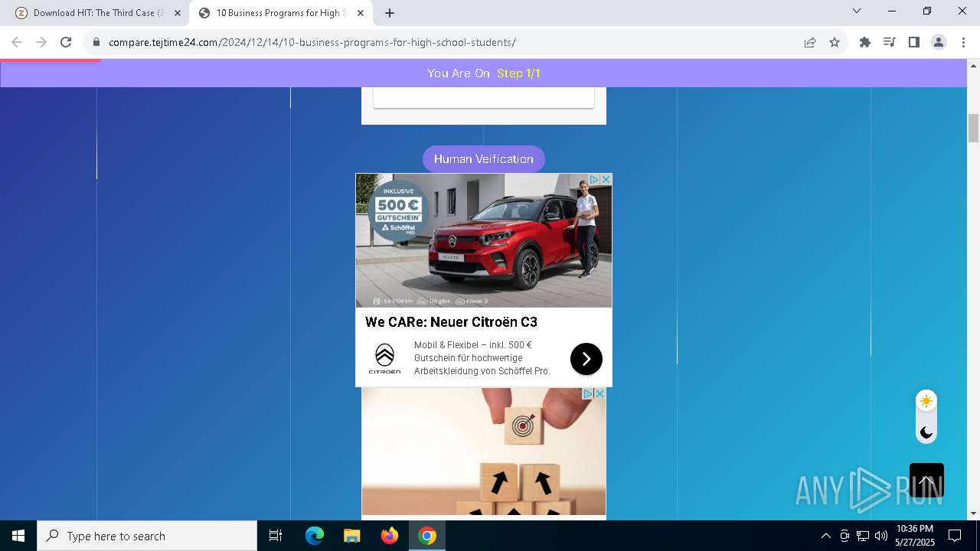Image resolution: width=980 pixels, height=551 pixels.
Task: Close the 10 Business Programs tab
Action: tap(361, 13)
